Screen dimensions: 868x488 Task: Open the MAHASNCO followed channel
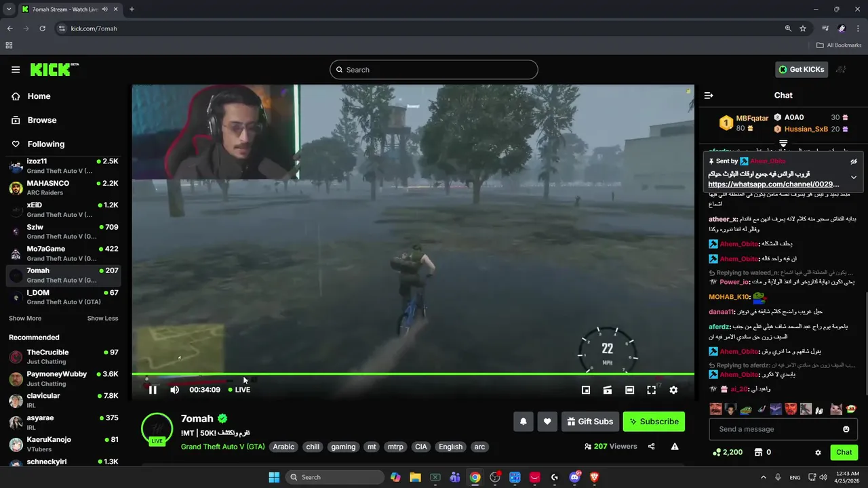[64, 188]
